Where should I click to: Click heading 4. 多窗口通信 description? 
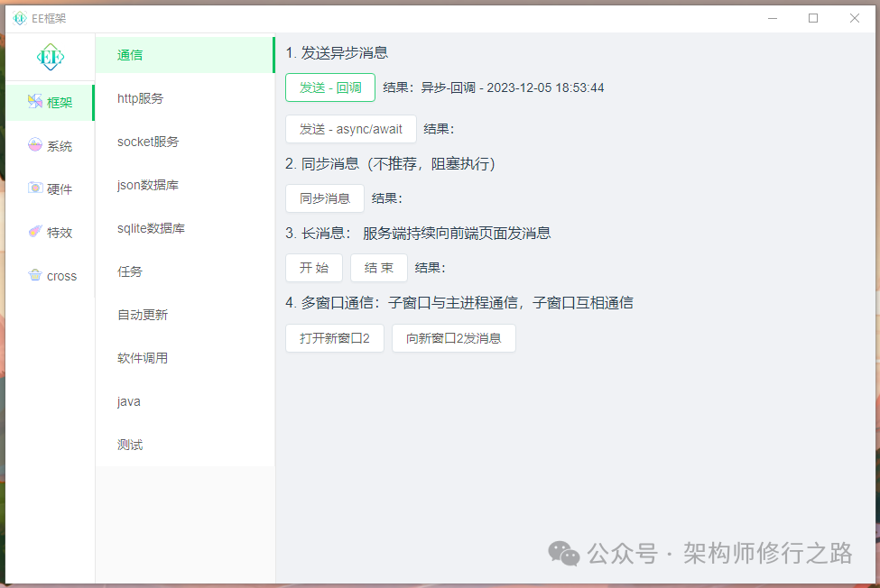(x=459, y=303)
